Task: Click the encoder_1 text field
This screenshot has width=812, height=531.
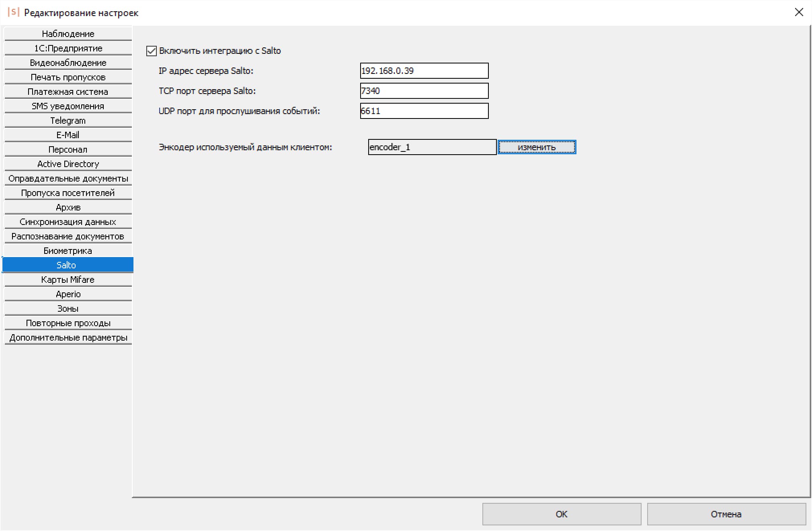Action: (432, 147)
